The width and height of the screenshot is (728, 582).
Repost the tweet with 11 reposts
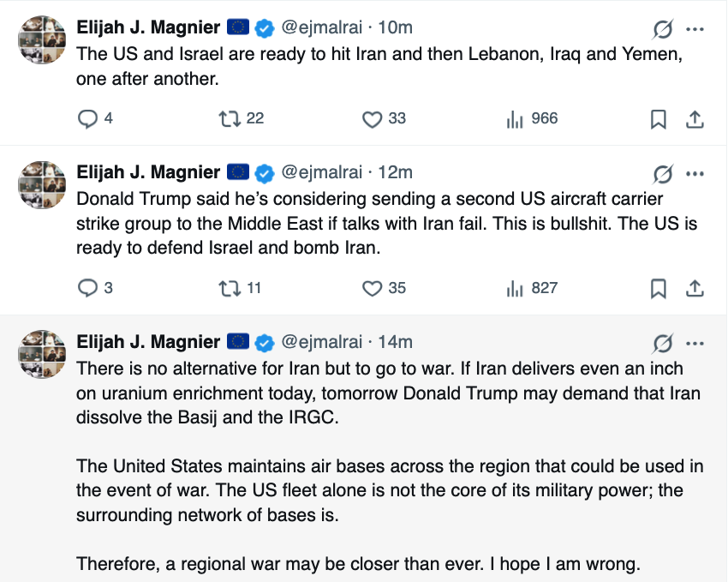(230, 288)
